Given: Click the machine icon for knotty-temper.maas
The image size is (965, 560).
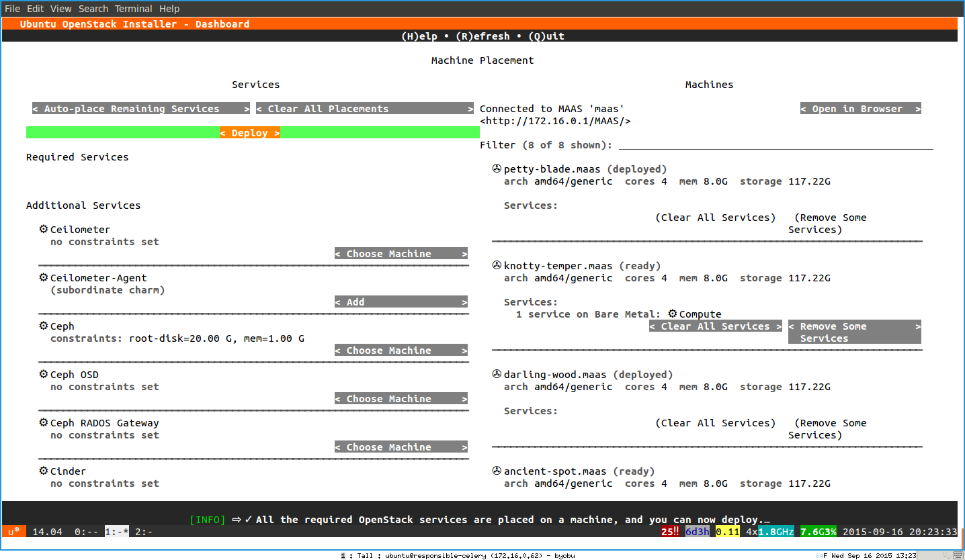Looking at the screenshot, I should (497, 266).
